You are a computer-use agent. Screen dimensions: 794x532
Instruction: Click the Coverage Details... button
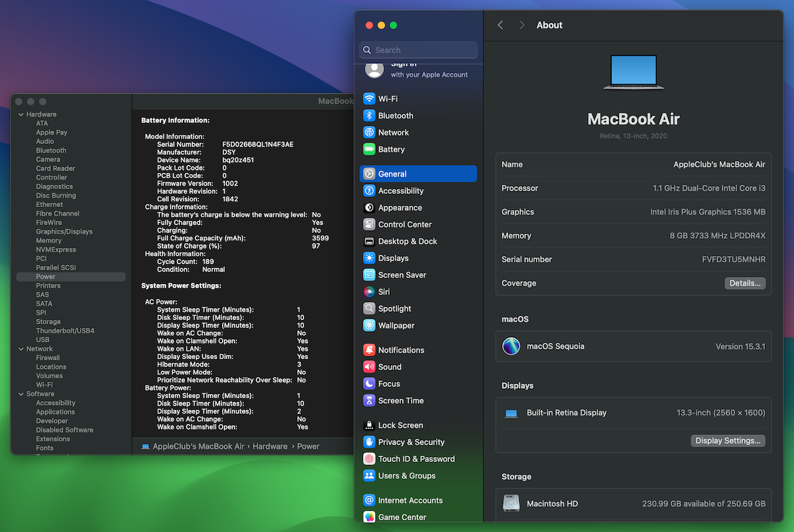click(745, 283)
